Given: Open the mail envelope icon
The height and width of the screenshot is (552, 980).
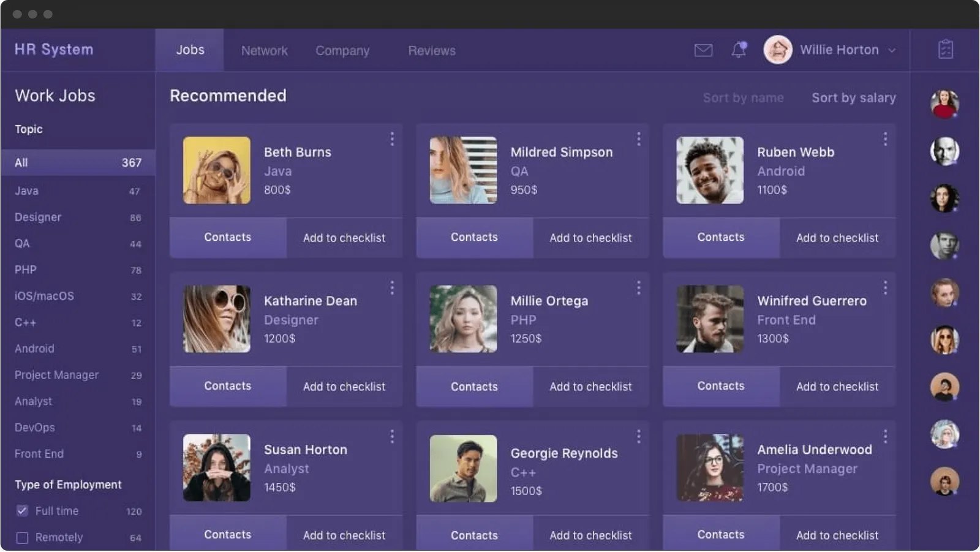Looking at the screenshot, I should (703, 50).
